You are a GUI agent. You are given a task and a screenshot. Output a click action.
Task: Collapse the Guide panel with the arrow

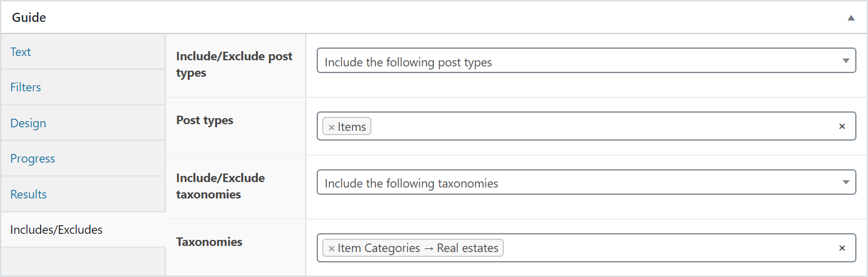[851, 18]
